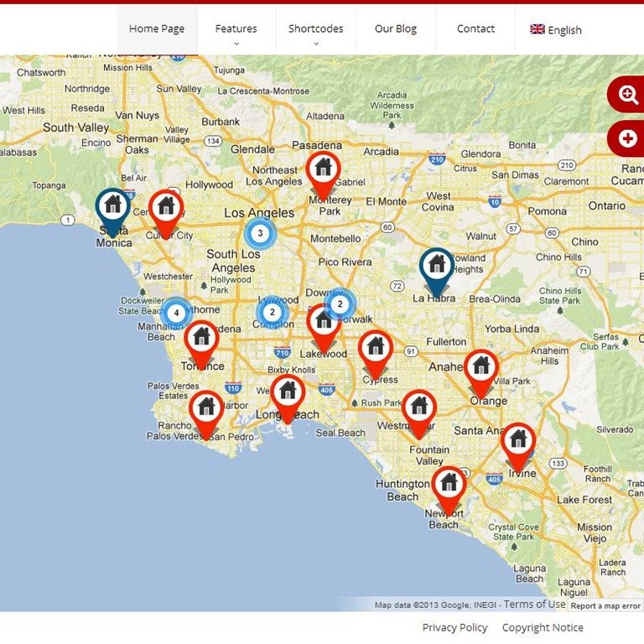Click the red plus circle button
This screenshot has width=644, height=644.
(626, 138)
